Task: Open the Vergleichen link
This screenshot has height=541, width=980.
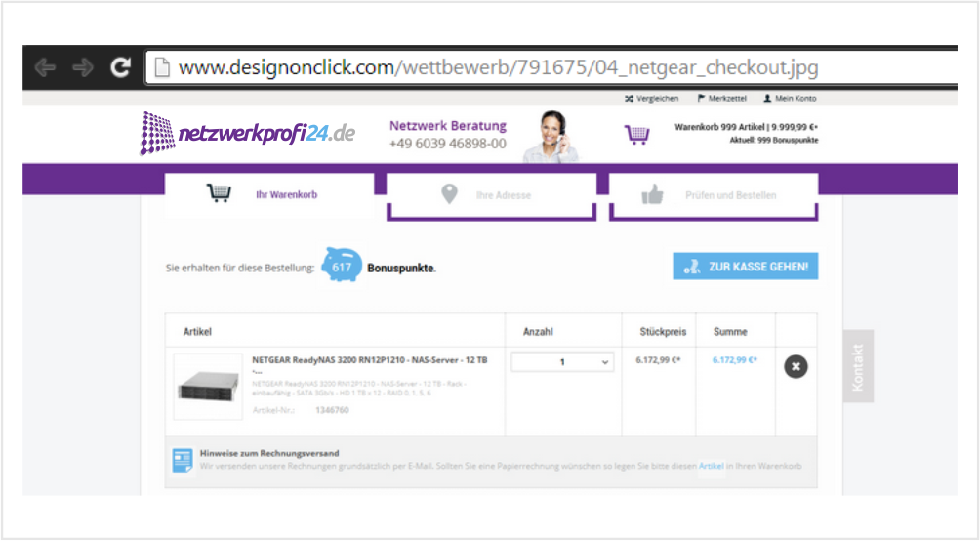Action: pos(651,99)
